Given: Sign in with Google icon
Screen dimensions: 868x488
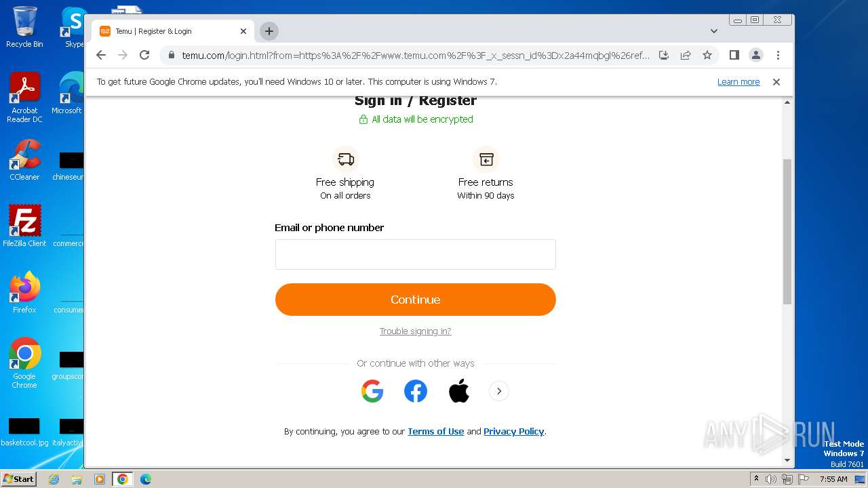Looking at the screenshot, I should pos(372,391).
